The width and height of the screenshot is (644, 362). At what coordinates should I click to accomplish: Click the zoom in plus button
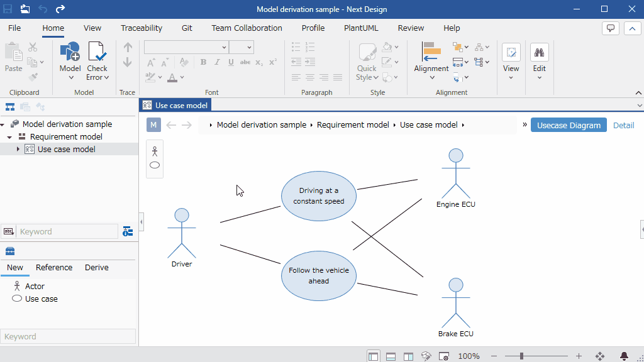(579, 356)
